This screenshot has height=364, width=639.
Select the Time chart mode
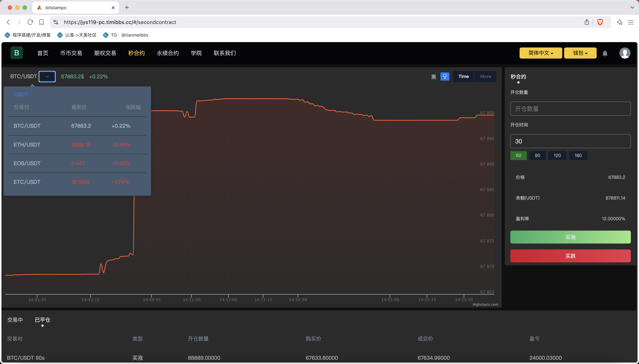tap(463, 76)
